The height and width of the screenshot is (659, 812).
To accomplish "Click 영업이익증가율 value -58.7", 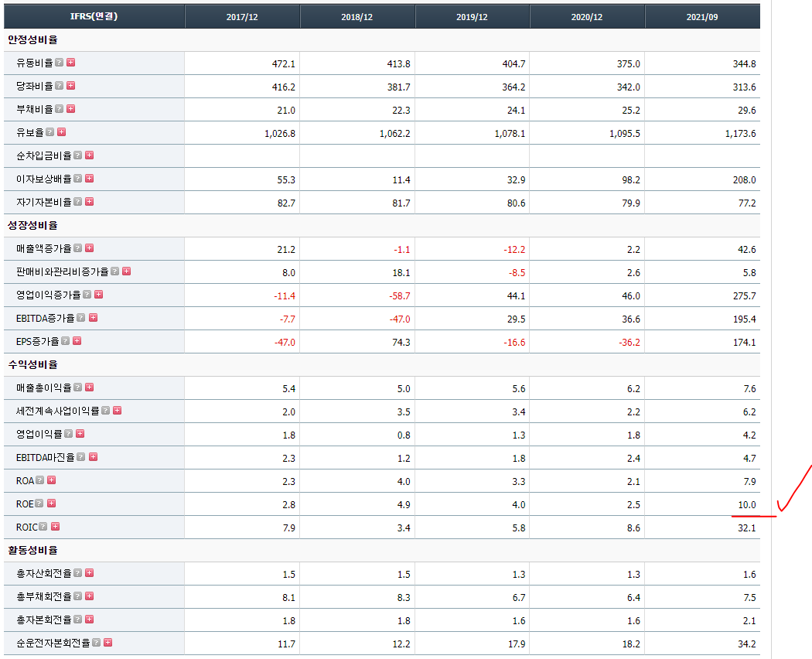I will click(400, 295).
